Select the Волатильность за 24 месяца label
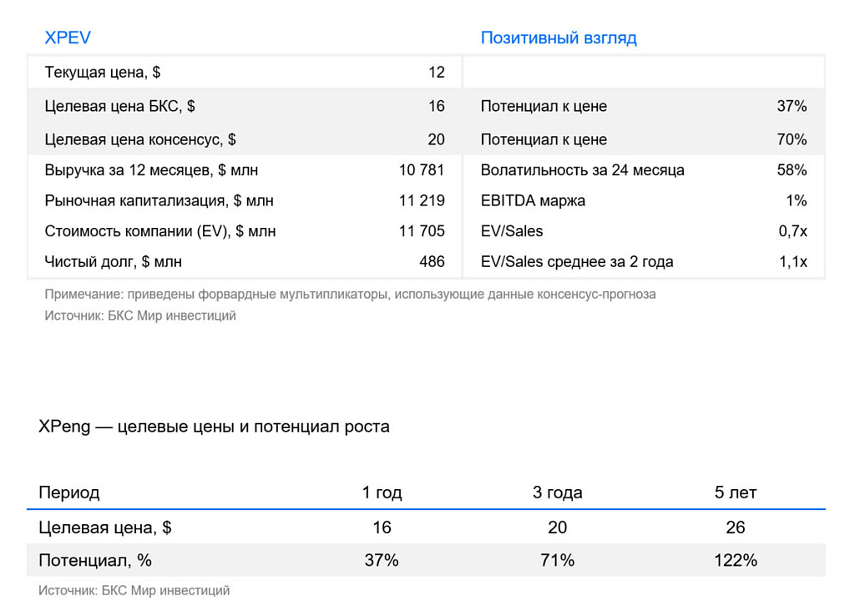Image resolution: width=855 pixels, height=616 pixels. [582, 170]
